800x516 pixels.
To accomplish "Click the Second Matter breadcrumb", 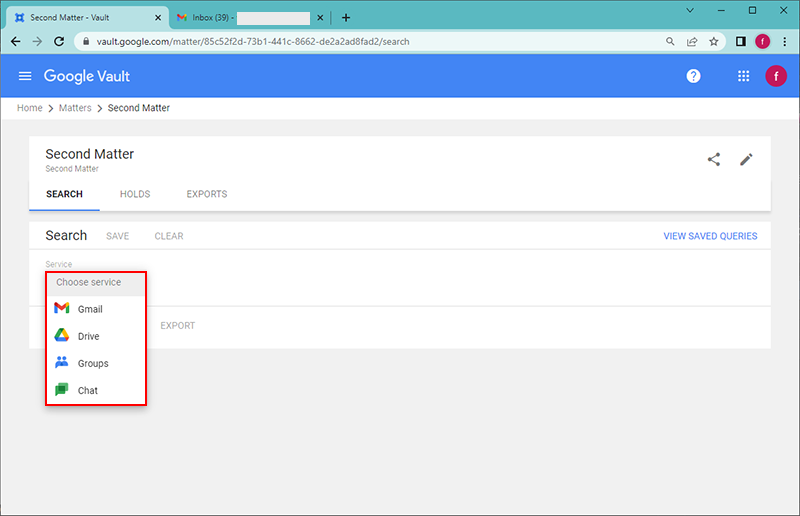I will (x=139, y=108).
